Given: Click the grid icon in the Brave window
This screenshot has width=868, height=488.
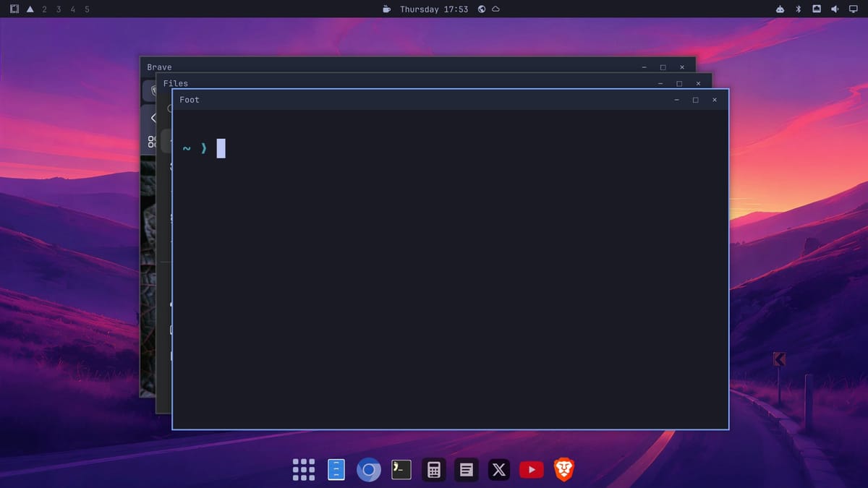Looking at the screenshot, I should coord(151,142).
